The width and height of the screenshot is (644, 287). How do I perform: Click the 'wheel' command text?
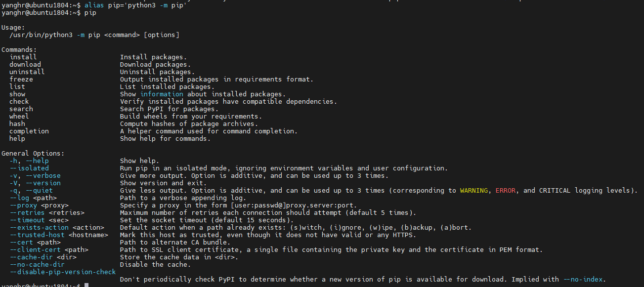pos(19,116)
